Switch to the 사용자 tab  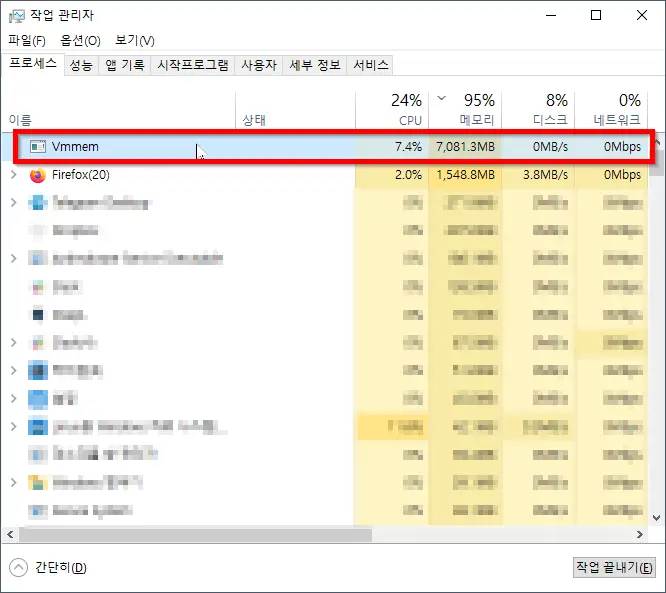[x=259, y=65]
